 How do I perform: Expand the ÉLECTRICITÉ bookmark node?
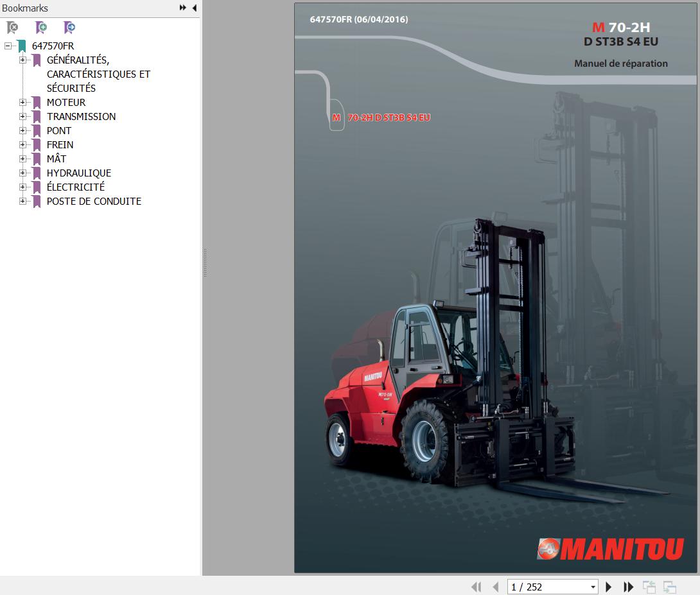pyautogui.click(x=22, y=187)
